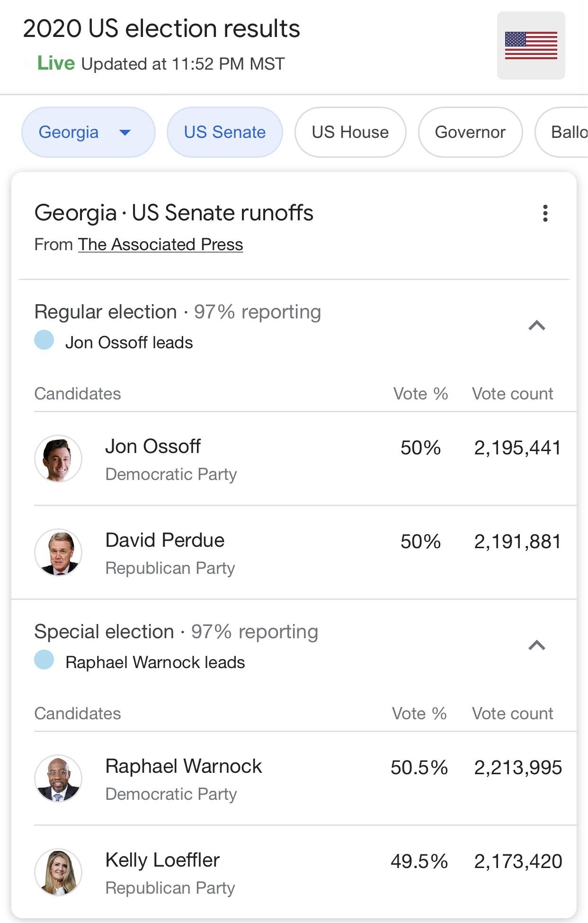Click blue dot beside Jon Ossoff leads

point(45,340)
